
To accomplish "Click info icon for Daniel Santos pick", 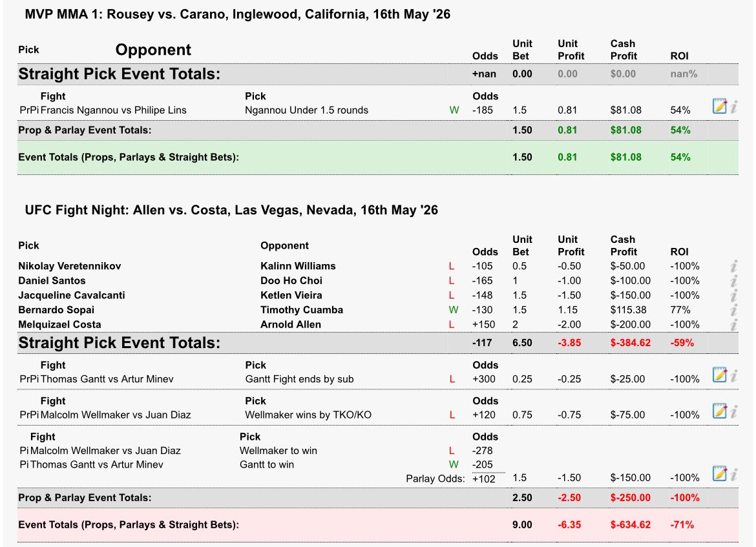I will click(734, 280).
